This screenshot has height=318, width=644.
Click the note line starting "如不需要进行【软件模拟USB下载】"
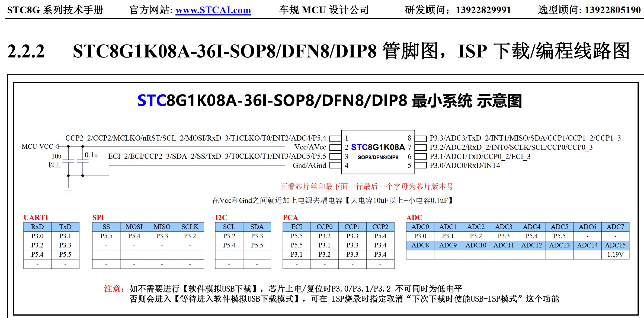click(x=296, y=289)
